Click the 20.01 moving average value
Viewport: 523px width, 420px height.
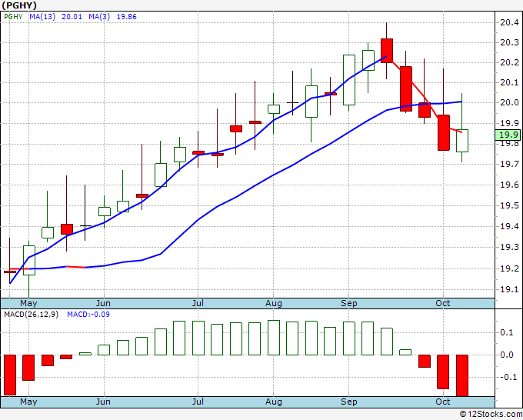tap(72, 17)
